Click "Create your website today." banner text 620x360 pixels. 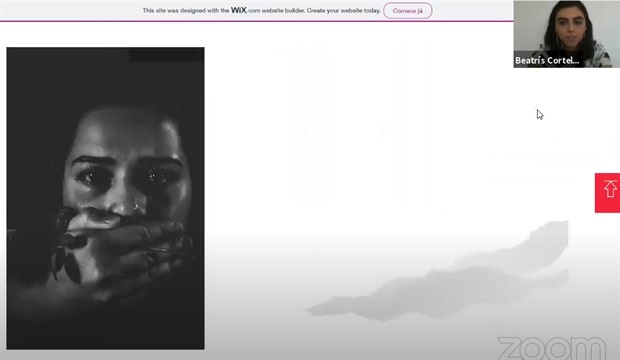(344, 11)
